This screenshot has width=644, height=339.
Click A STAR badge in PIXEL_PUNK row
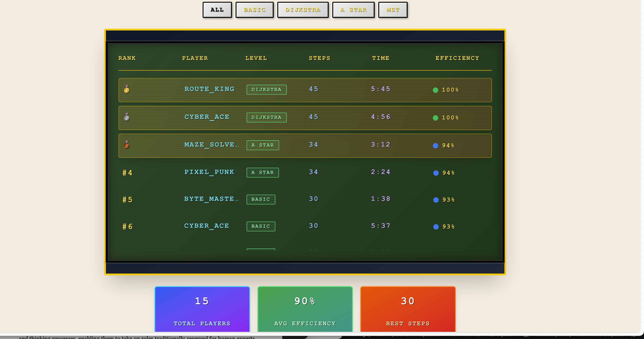[263, 172]
